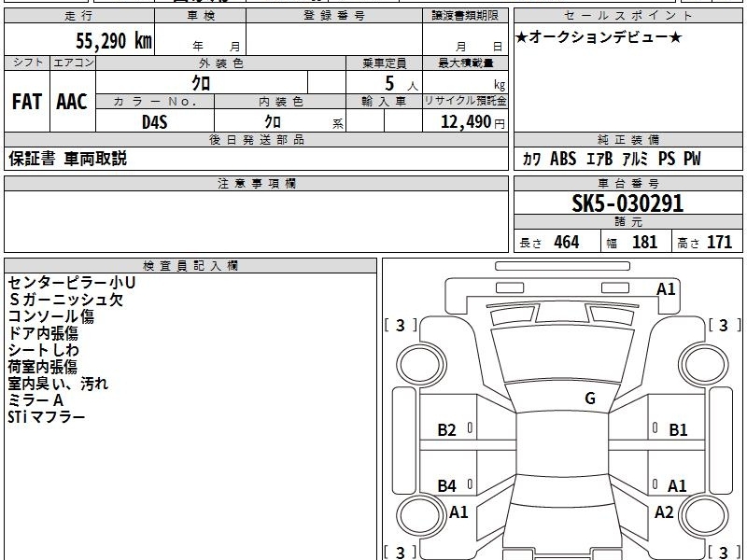Click the note ミラーA
Image resolution: width=747 pixels, height=560 pixels.
coord(35,400)
